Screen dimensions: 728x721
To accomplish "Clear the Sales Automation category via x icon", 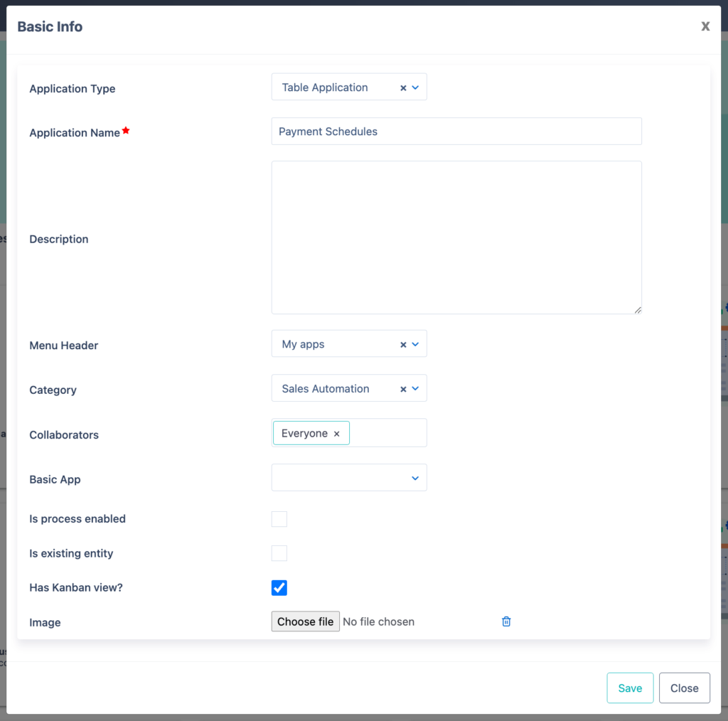I will click(402, 388).
